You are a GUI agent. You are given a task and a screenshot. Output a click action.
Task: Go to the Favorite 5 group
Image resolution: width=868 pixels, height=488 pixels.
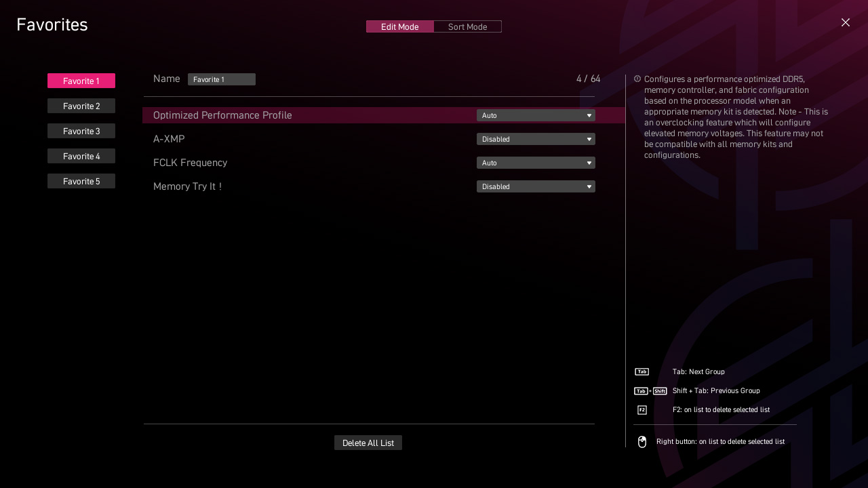click(x=81, y=181)
